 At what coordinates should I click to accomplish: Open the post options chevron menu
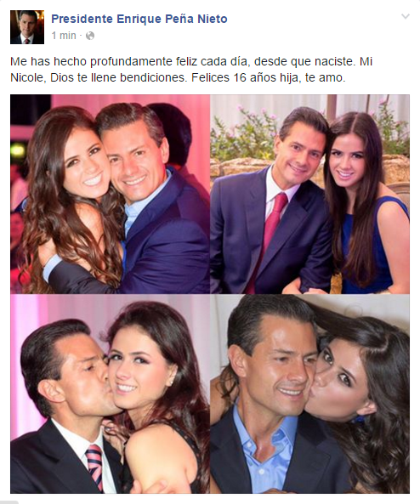coord(406,16)
